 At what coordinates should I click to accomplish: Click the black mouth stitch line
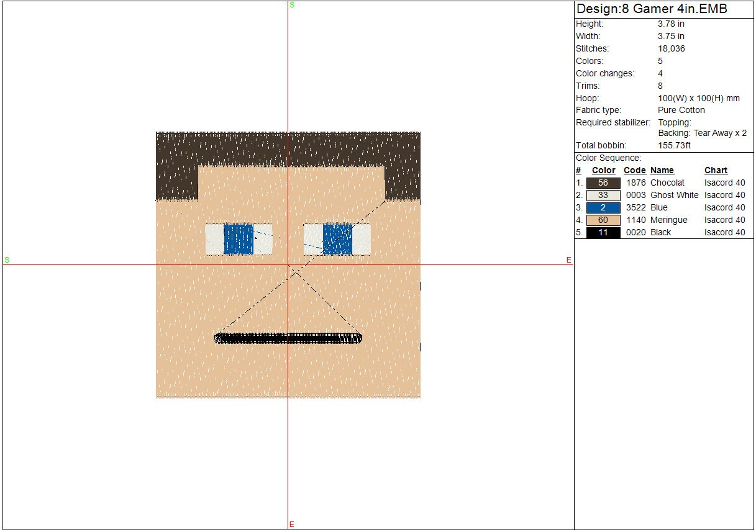tap(288, 338)
